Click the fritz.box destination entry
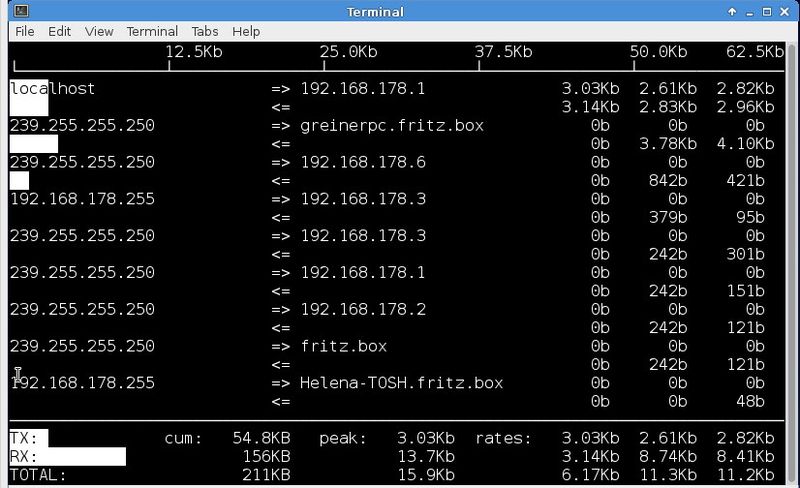The width and height of the screenshot is (800, 488). [343, 346]
